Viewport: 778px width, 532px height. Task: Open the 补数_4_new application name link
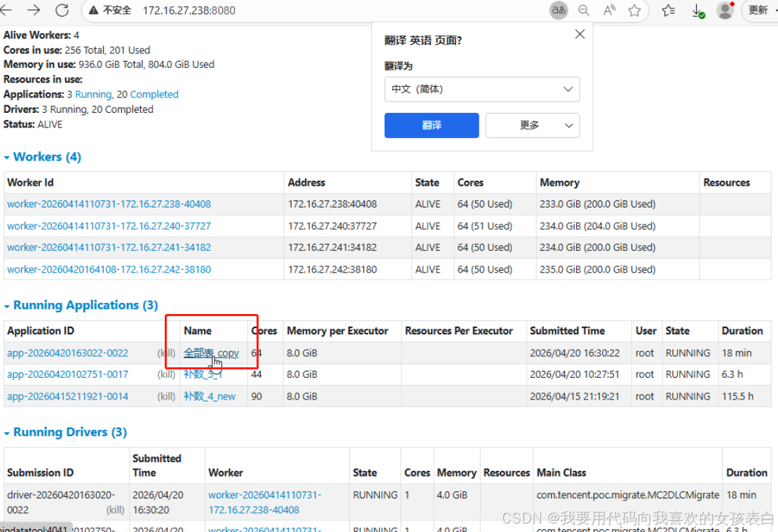(210, 396)
